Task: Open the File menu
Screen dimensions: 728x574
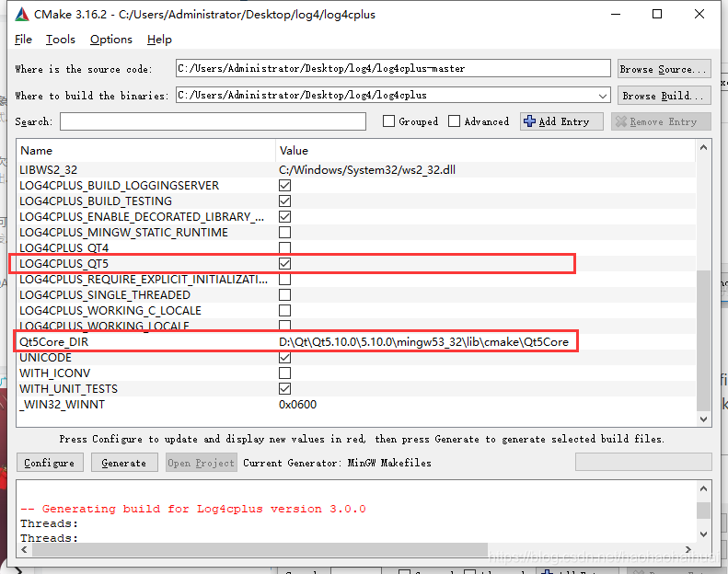Action: click(23, 40)
